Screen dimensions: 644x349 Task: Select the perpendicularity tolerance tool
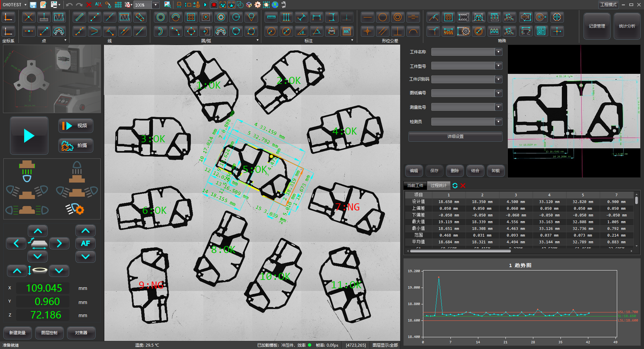pyautogui.click(x=398, y=32)
